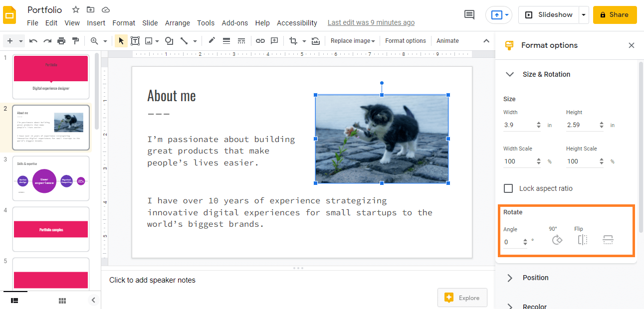The image size is (644, 309).
Task: Collapse the Size & Rotation section
Action: pyautogui.click(x=509, y=74)
